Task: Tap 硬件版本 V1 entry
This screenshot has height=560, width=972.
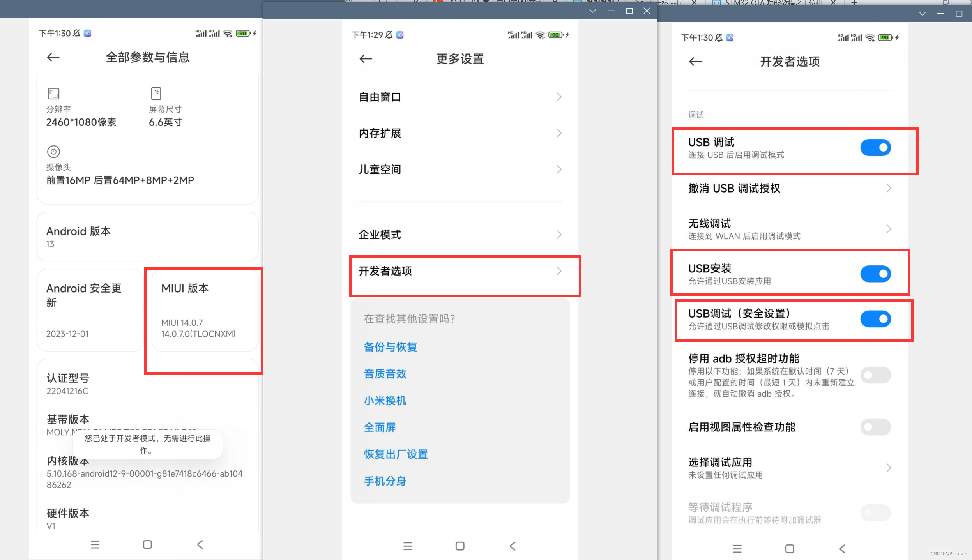Action: 148,519
